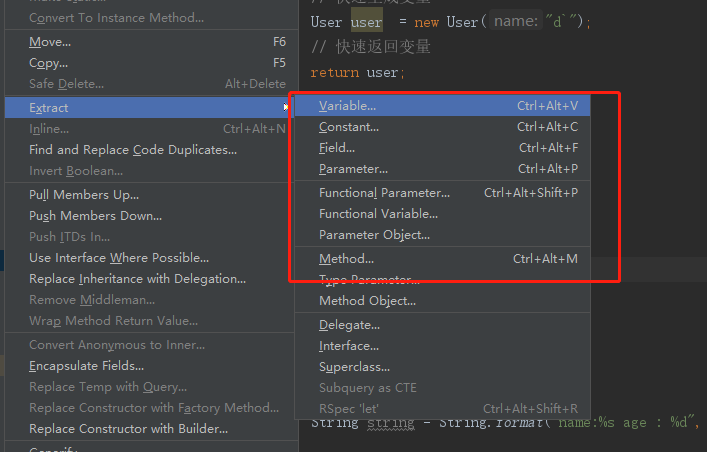Choose Extract Field... option
The image size is (707, 452).
tap(442, 148)
